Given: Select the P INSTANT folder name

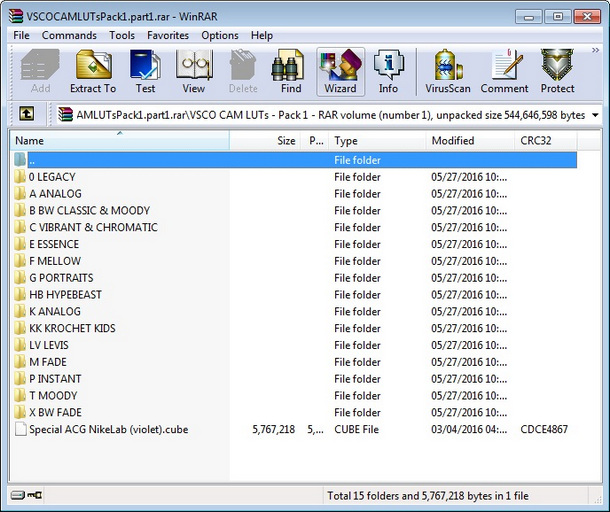Looking at the screenshot, I should click(55, 379).
